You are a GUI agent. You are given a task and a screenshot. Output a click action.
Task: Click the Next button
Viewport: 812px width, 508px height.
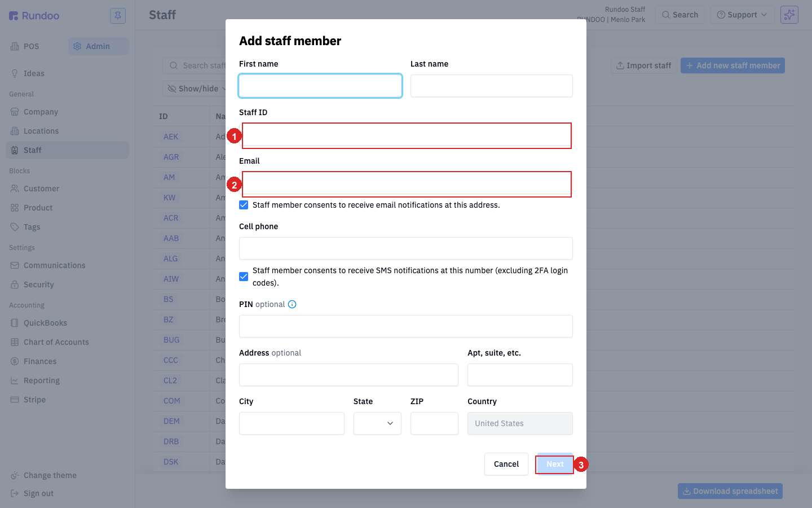click(x=555, y=465)
